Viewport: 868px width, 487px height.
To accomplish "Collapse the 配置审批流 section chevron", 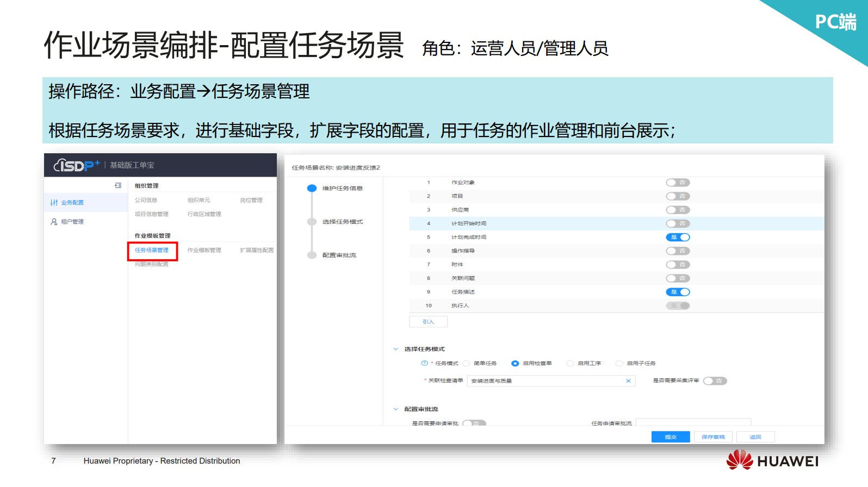I will 395,409.
